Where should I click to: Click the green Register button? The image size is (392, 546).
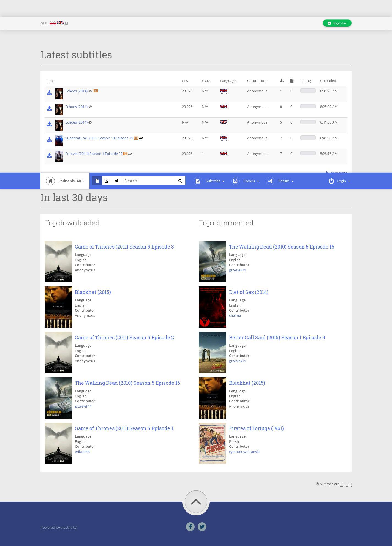pos(337,23)
